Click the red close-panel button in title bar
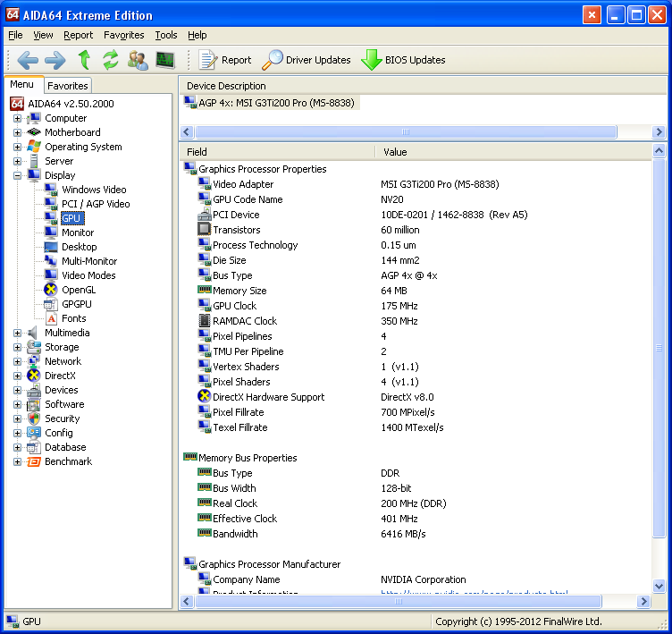The height and width of the screenshot is (634, 672). pyautogui.click(x=592, y=15)
